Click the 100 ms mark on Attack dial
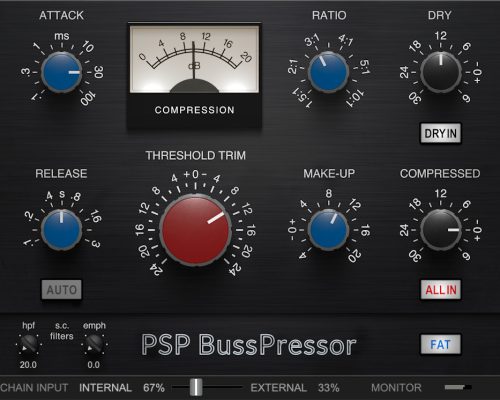500x400 pixels. [88, 98]
